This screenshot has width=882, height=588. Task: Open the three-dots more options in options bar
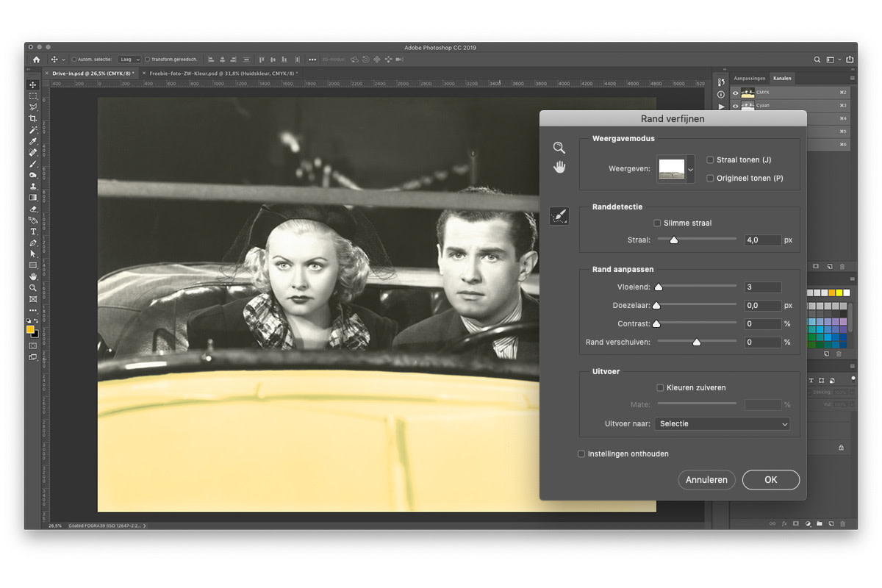coord(312,60)
